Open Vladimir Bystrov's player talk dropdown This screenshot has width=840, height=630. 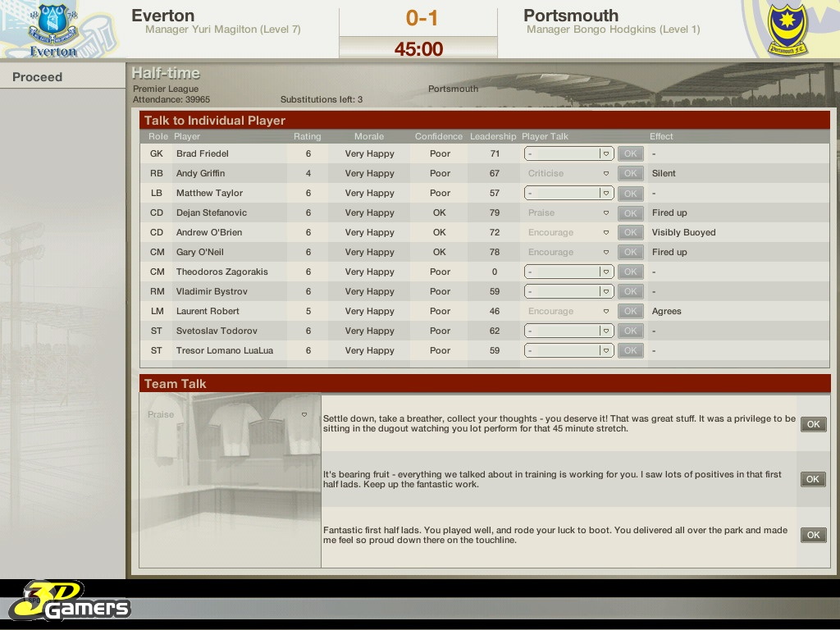click(568, 291)
